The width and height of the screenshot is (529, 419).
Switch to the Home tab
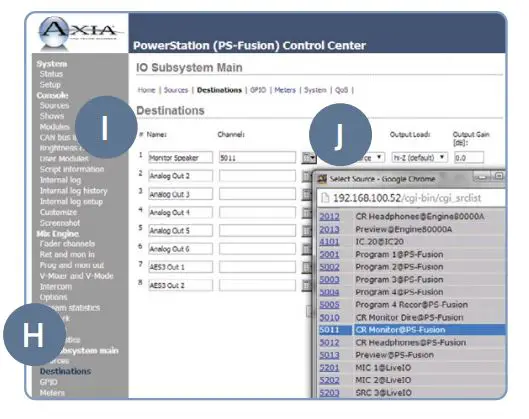pos(146,90)
